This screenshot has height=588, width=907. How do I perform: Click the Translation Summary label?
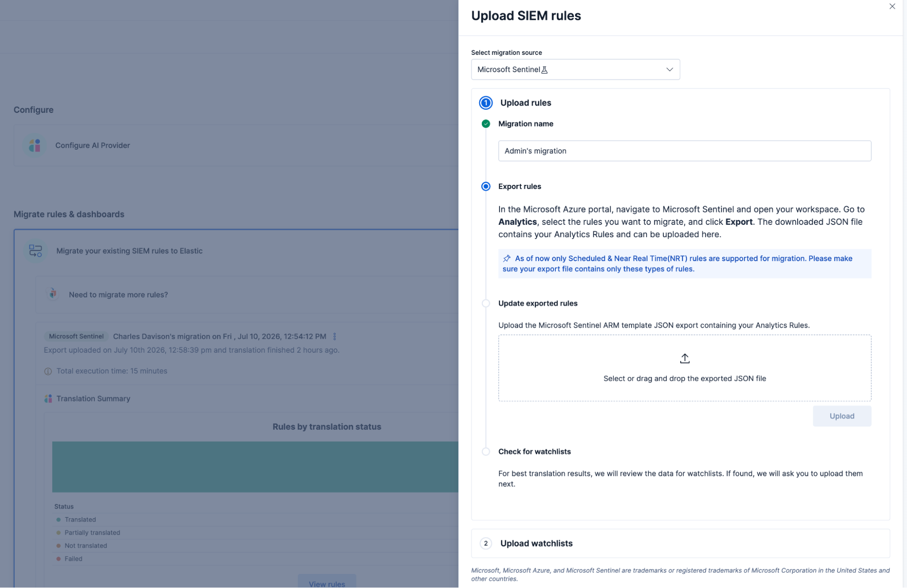pyautogui.click(x=93, y=398)
